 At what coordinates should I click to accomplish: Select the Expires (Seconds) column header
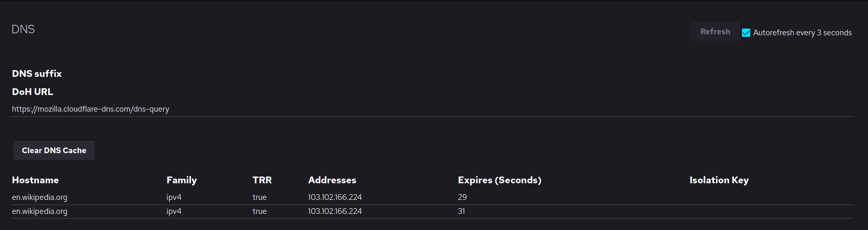[x=499, y=180]
